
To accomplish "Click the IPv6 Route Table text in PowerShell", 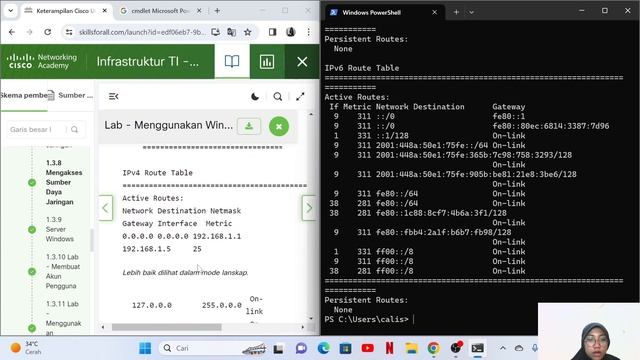I will 362,68.
